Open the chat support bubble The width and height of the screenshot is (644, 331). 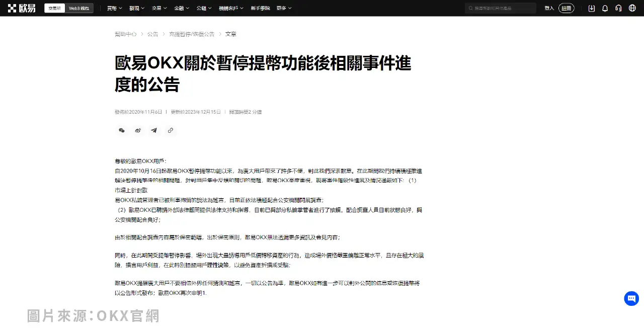coord(631,298)
